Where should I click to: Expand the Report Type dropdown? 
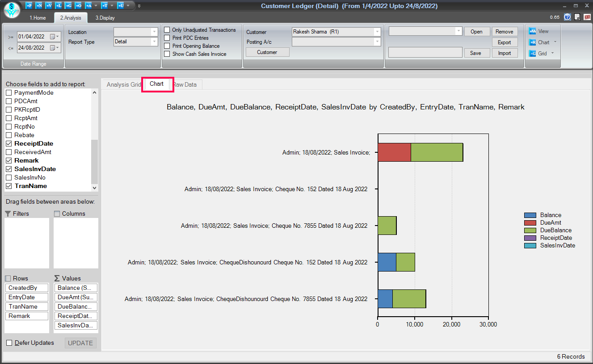pyautogui.click(x=154, y=42)
